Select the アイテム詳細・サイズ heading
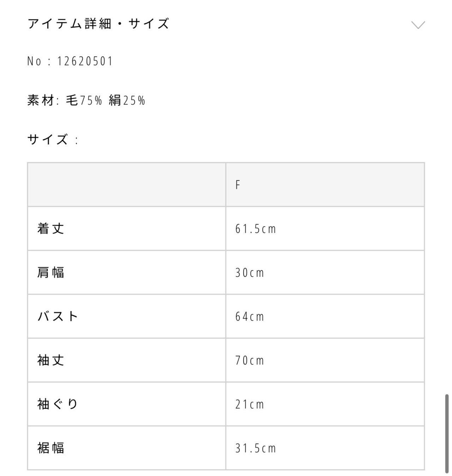The height and width of the screenshot is (476, 452). click(99, 24)
